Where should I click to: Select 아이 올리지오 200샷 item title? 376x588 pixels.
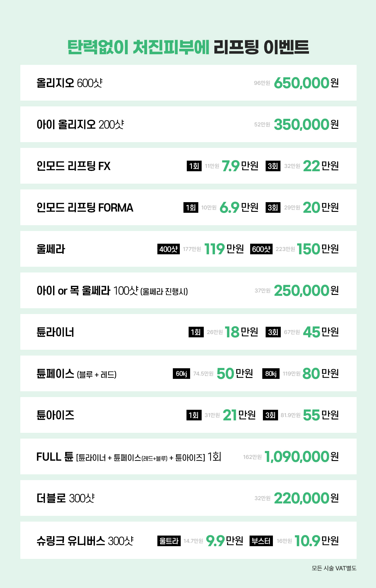click(x=80, y=124)
